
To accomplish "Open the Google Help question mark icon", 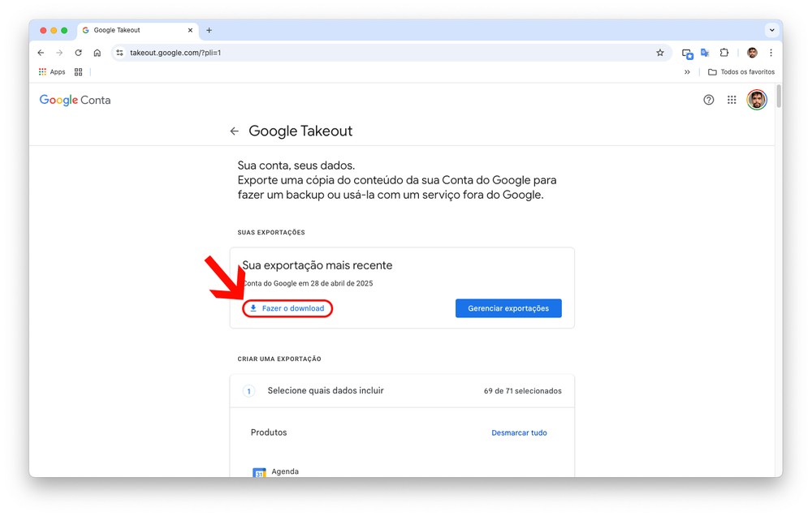I will 708,100.
